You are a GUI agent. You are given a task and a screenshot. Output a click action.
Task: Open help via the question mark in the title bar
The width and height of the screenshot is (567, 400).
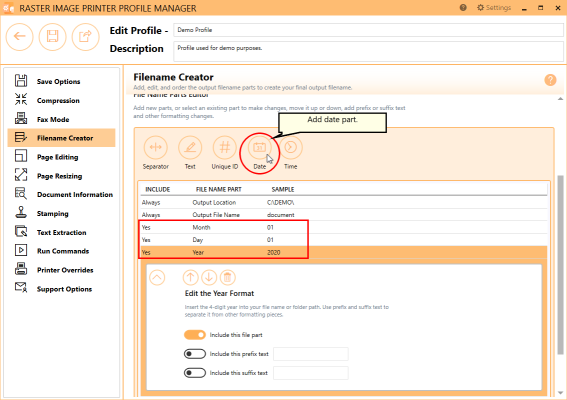pyautogui.click(x=463, y=8)
